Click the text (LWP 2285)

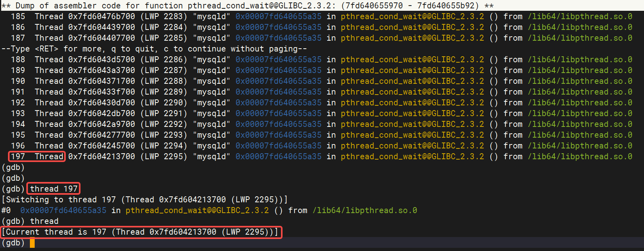coord(164,38)
